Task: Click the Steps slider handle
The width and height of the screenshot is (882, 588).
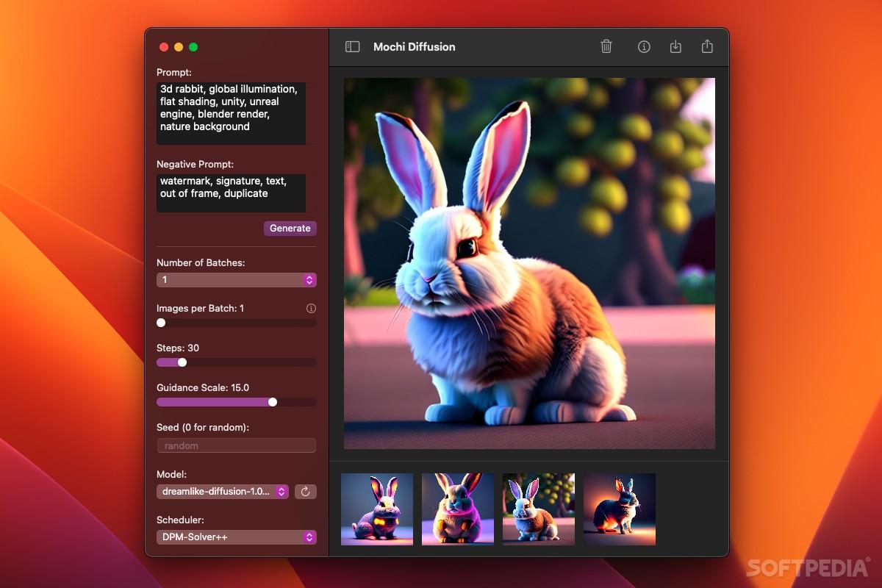Action: click(x=182, y=362)
